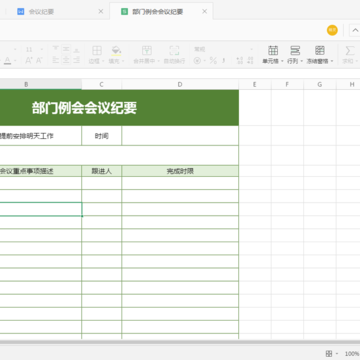Align cell content to the top
This screenshot has height=360, width=360.
[x=56, y=49]
